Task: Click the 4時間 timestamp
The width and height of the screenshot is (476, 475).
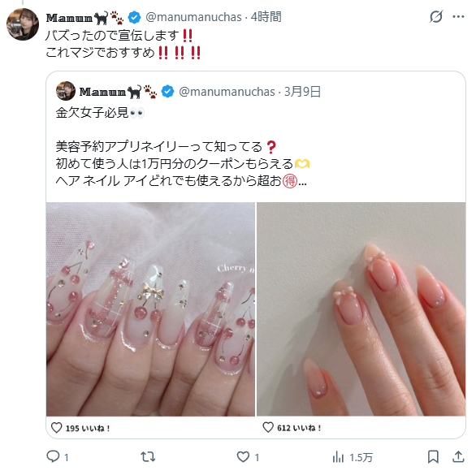Action: tap(266, 17)
